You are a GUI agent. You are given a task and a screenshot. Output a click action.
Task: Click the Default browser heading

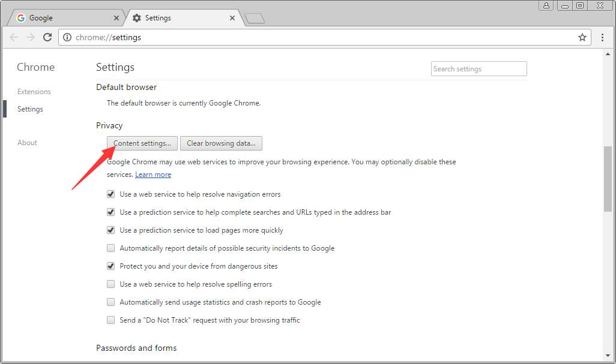pyautogui.click(x=127, y=87)
